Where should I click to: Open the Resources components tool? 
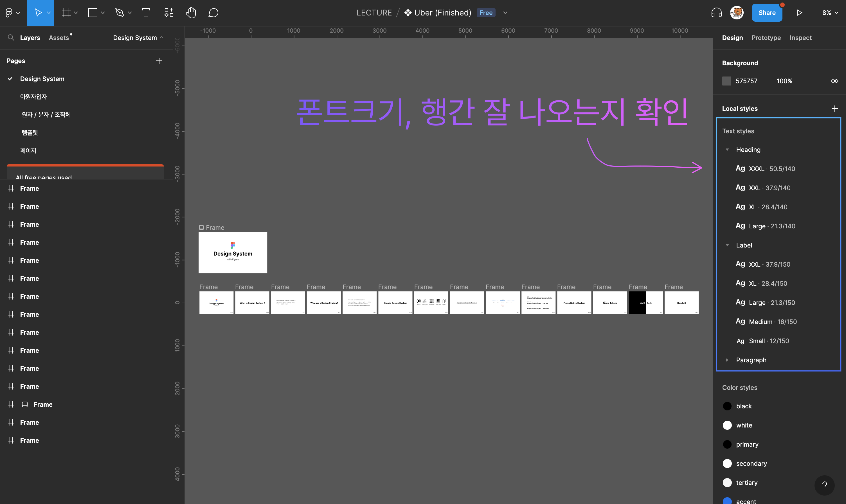[x=169, y=13]
